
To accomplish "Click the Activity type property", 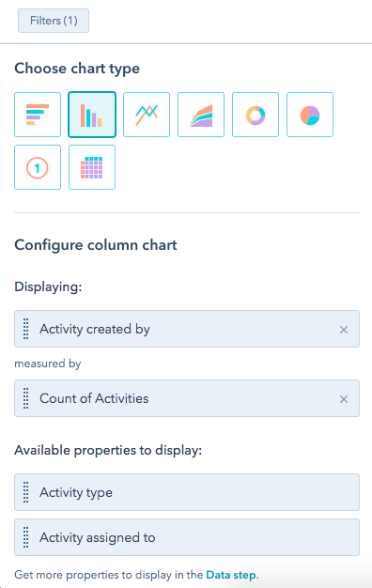I will (x=187, y=492).
